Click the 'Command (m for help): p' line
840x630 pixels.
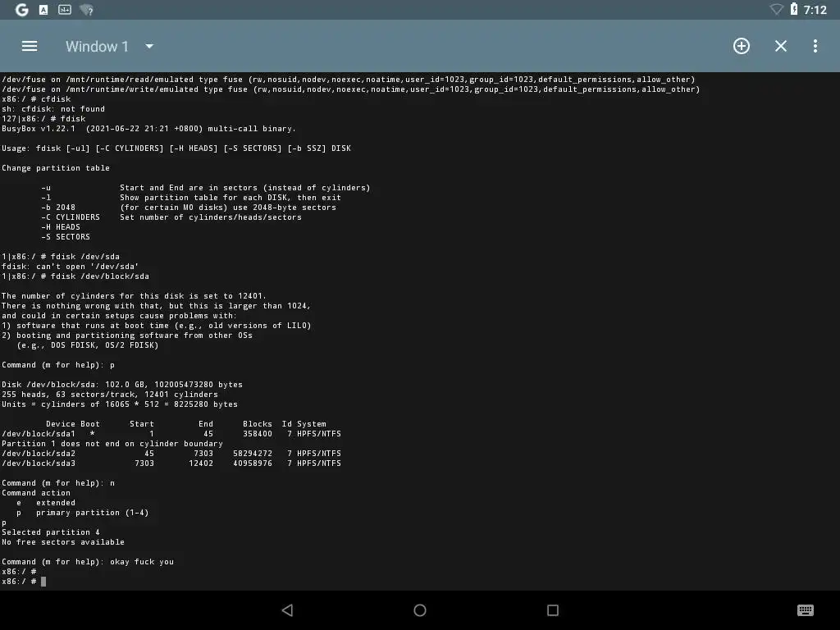coord(58,365)
